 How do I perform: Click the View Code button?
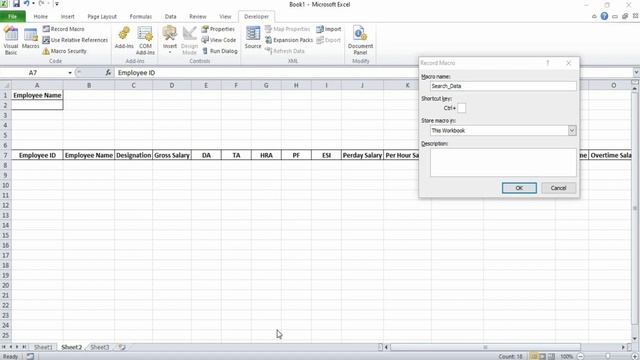tap(219, 40)
